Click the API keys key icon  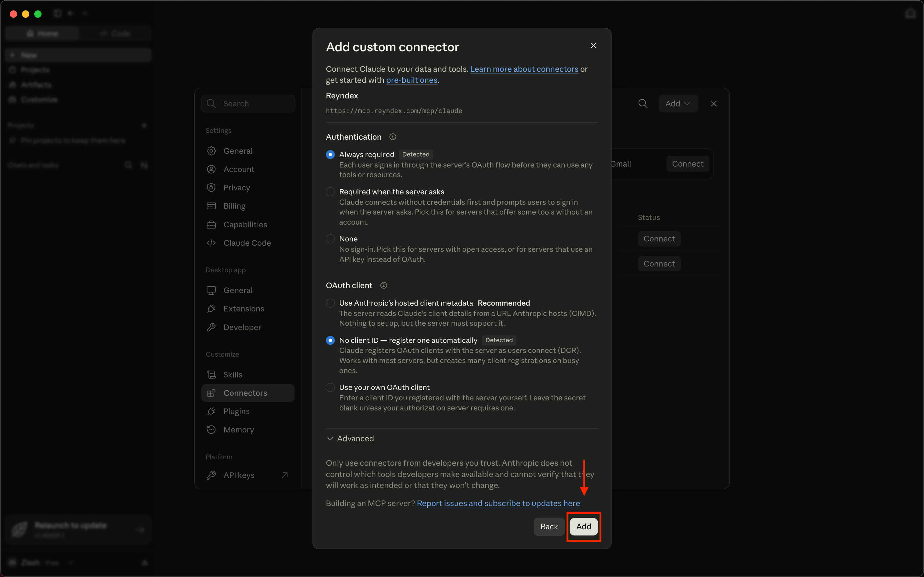coord(211,475)
